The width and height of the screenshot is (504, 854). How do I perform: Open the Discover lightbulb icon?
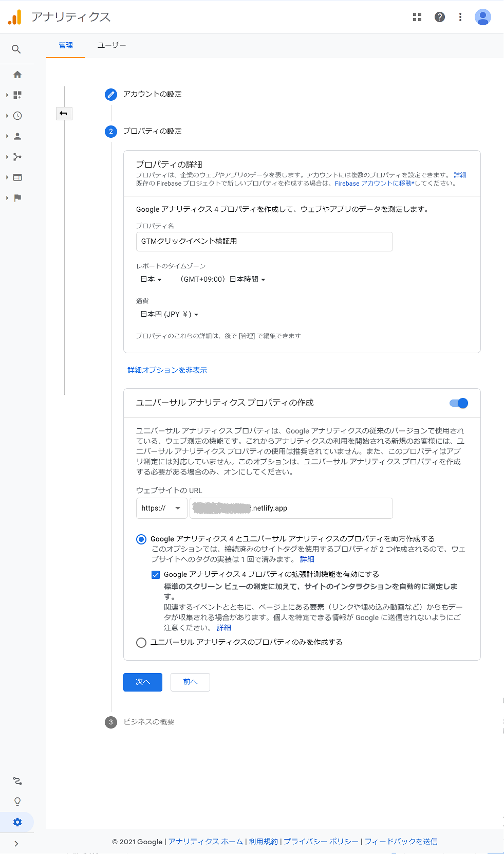(17, 802)
